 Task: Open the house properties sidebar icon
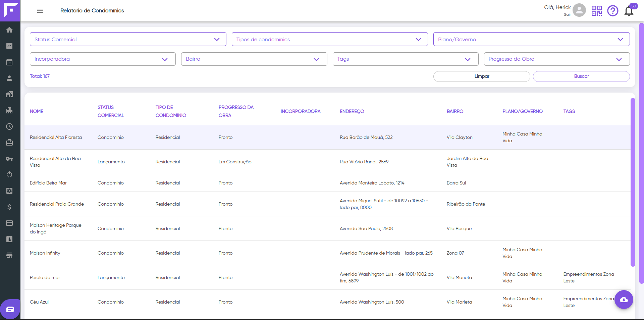pyautogui.click(x=9, y=94)
